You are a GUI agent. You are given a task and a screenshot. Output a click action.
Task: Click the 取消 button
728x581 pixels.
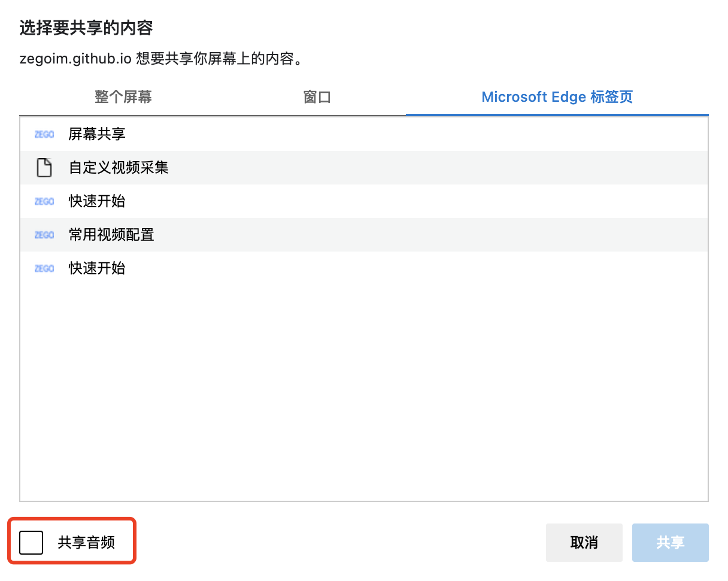click(x=584, y=542)
